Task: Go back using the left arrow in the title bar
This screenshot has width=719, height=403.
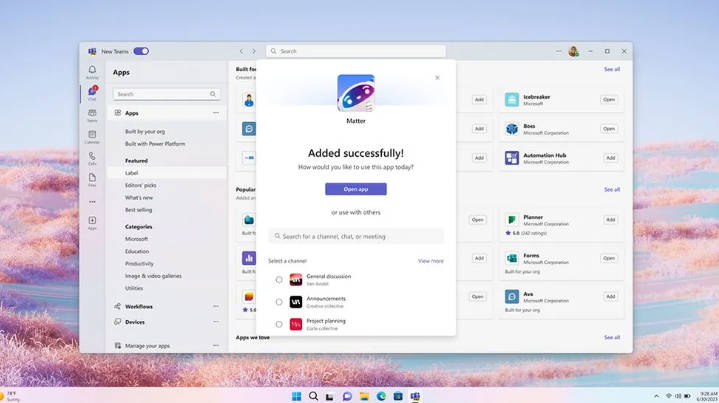Action: pos(242,51)
